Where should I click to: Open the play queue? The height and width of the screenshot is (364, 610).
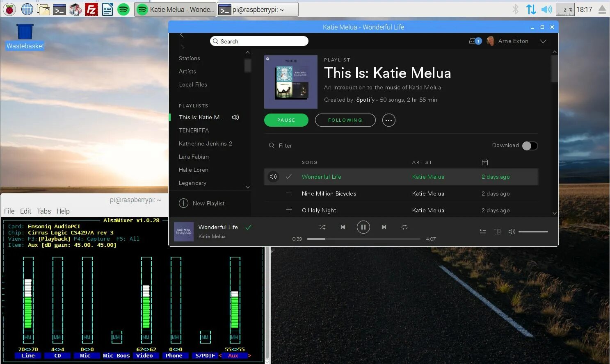(x=483, y=232)
